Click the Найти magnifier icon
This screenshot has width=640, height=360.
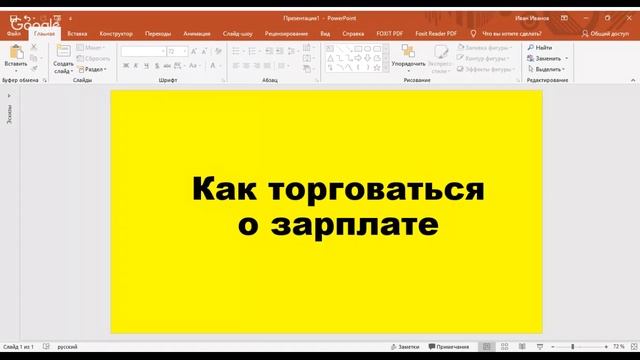pyautogui.click(x=531, y=48)
